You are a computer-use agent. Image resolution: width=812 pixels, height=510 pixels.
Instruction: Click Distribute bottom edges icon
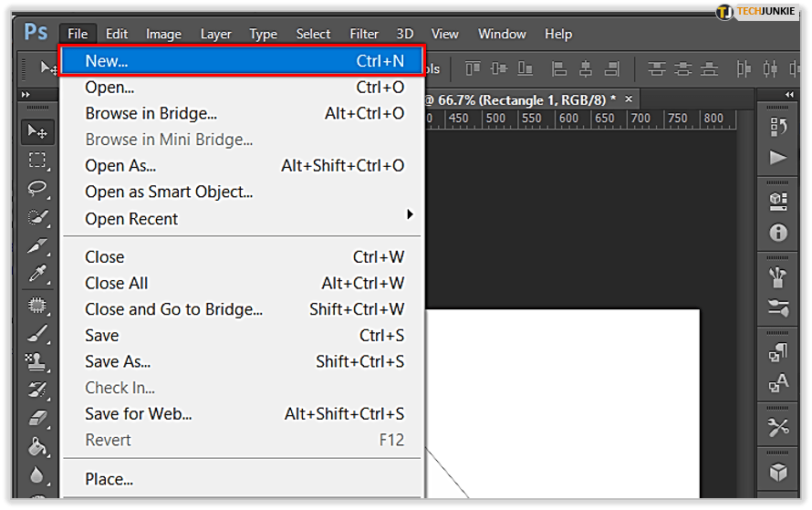(x=709, y=68)
